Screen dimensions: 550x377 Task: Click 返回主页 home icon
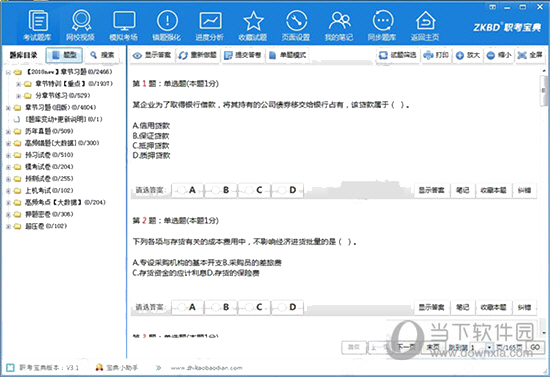pos(425,25)
